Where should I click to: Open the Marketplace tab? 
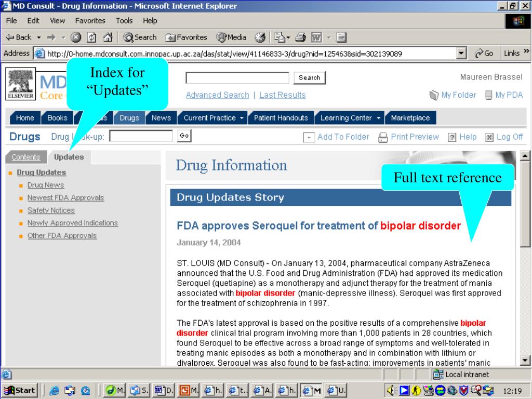pos(410,118)
